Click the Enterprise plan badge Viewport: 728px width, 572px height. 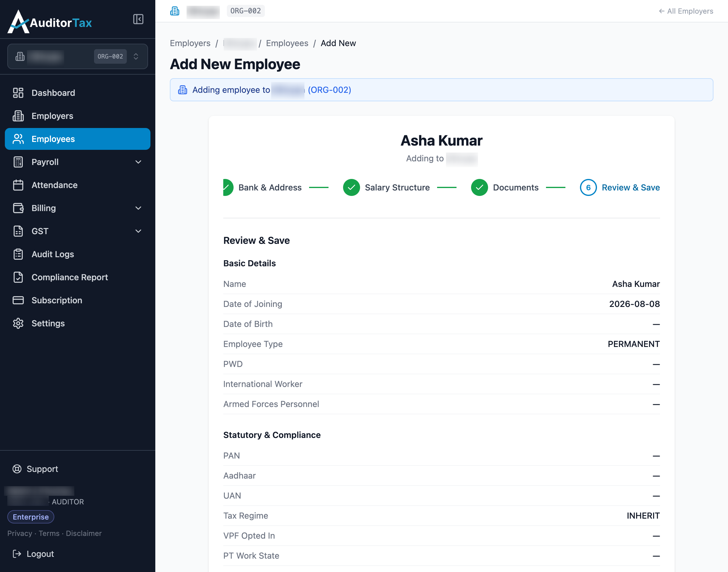click(31, 517)
